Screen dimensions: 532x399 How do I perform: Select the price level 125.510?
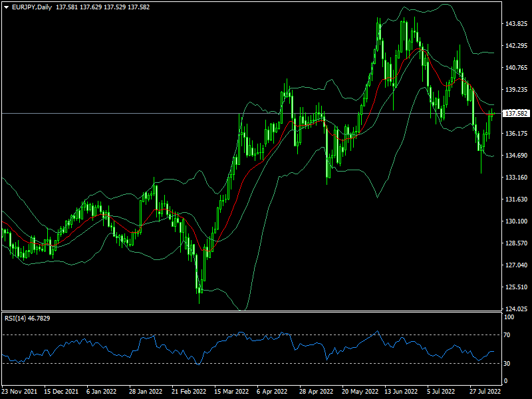click(516, 287)
